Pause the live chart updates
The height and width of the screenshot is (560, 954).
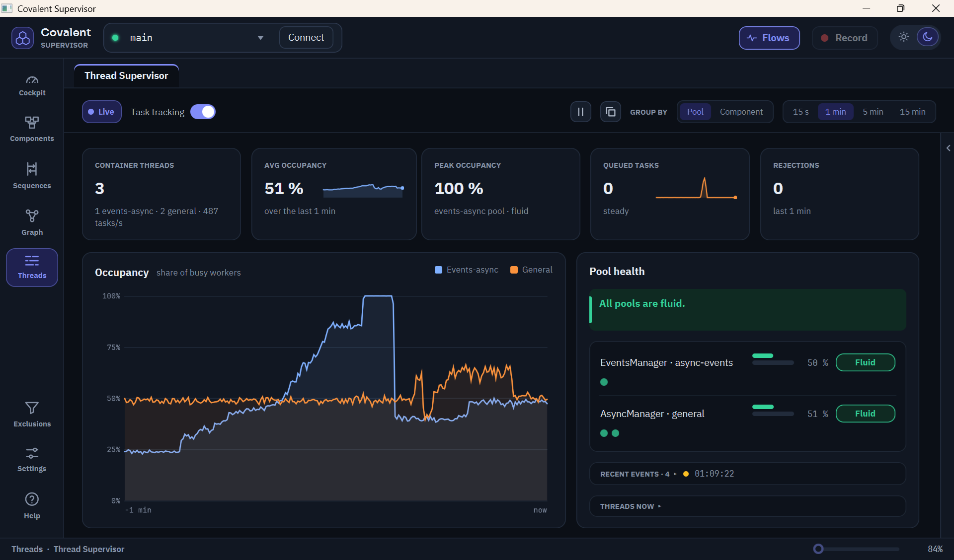pos(580,112)
